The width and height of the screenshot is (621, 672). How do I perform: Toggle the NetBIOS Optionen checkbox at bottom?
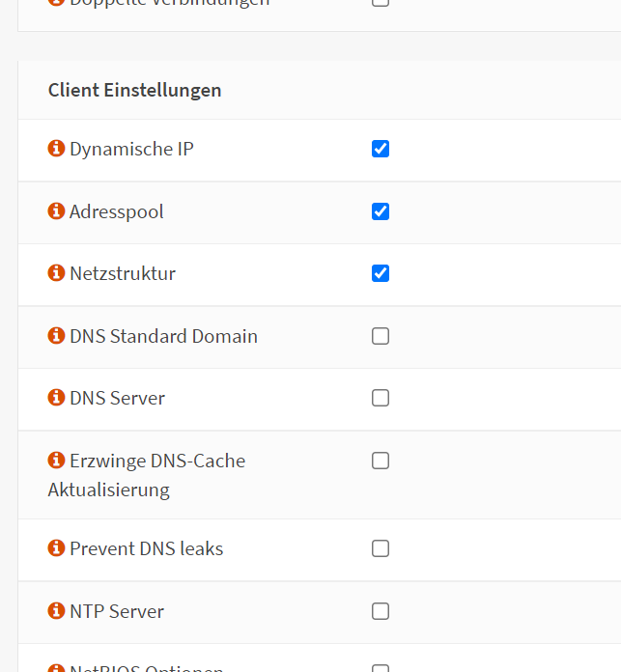coord(381,668)
